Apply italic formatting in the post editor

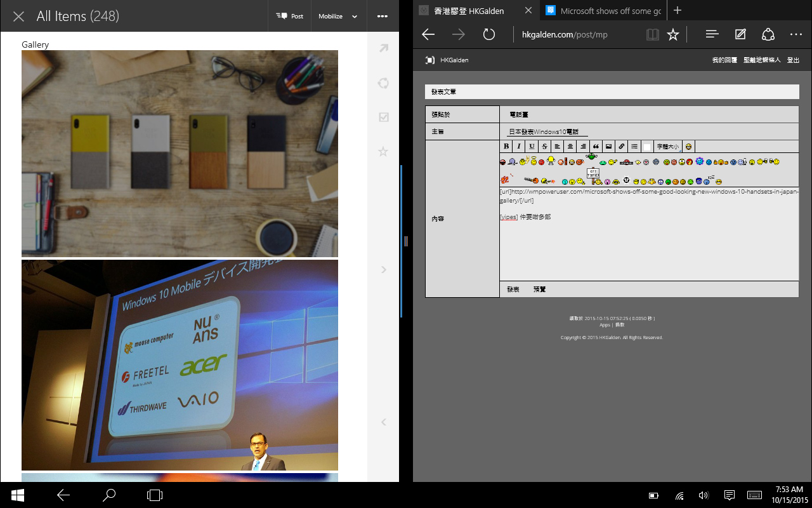tap(519, 147)
